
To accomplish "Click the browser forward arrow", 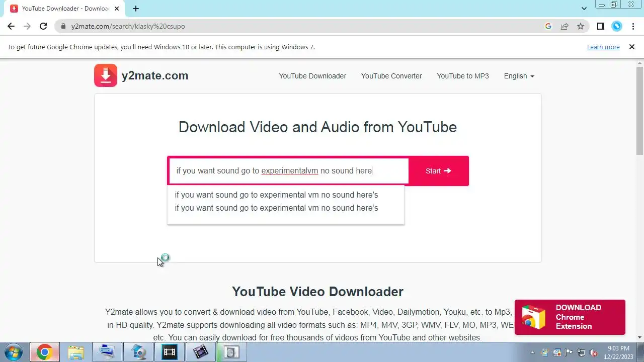I will click(x=27, y=26).
